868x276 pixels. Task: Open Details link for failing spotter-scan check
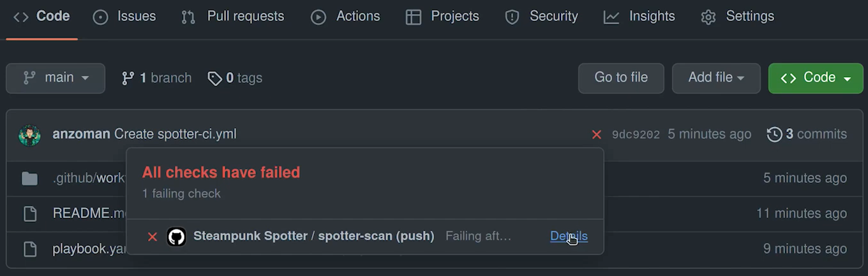pyautogui.click(x=569, y=236)
